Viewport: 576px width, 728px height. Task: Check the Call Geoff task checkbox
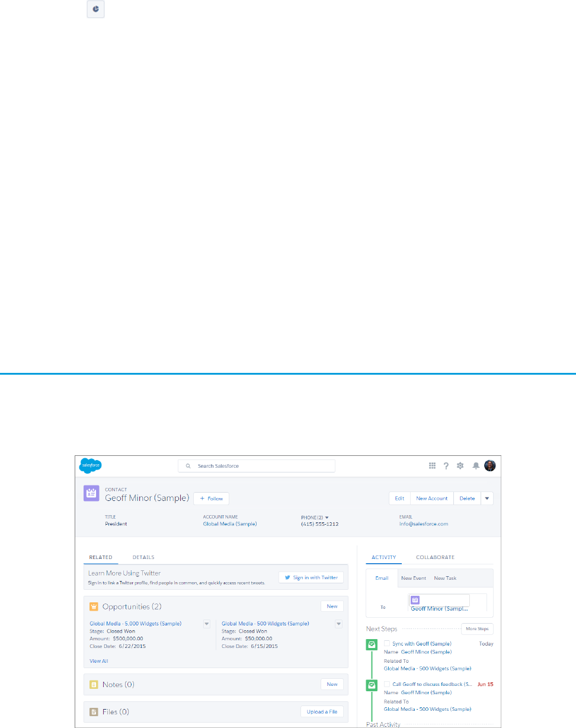(x=387, y=684)
